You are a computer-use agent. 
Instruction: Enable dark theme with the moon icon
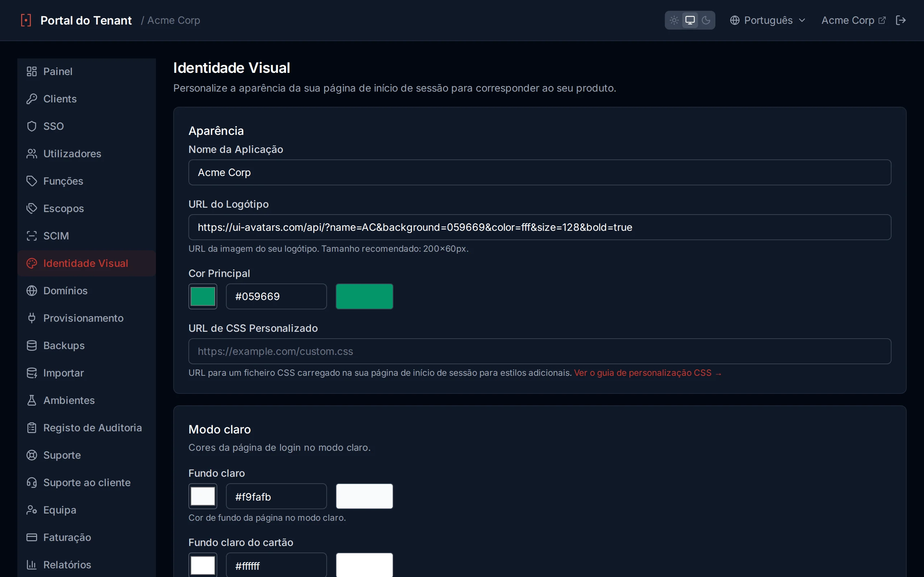pos(706,20)
